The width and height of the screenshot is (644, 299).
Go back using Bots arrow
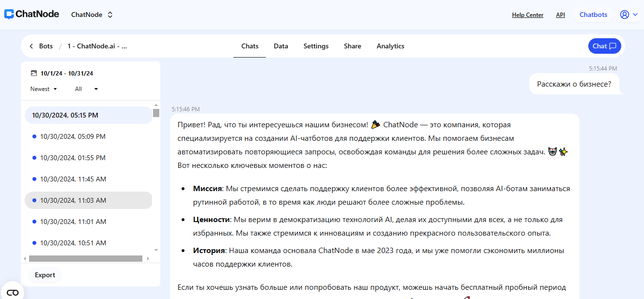click(x=31, y=46)
